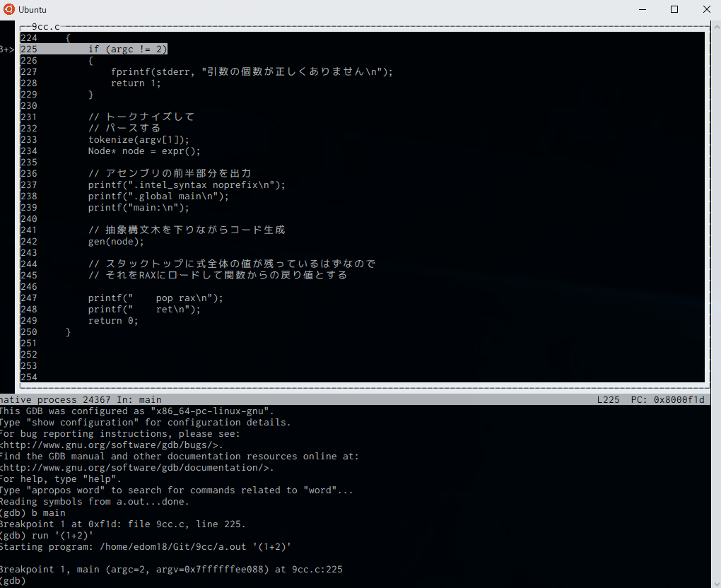The height and width of the screenshot is (588, 721).
Task: Click the gdb documentation URL
Action: pyautogui.click(x=137, y=468)
